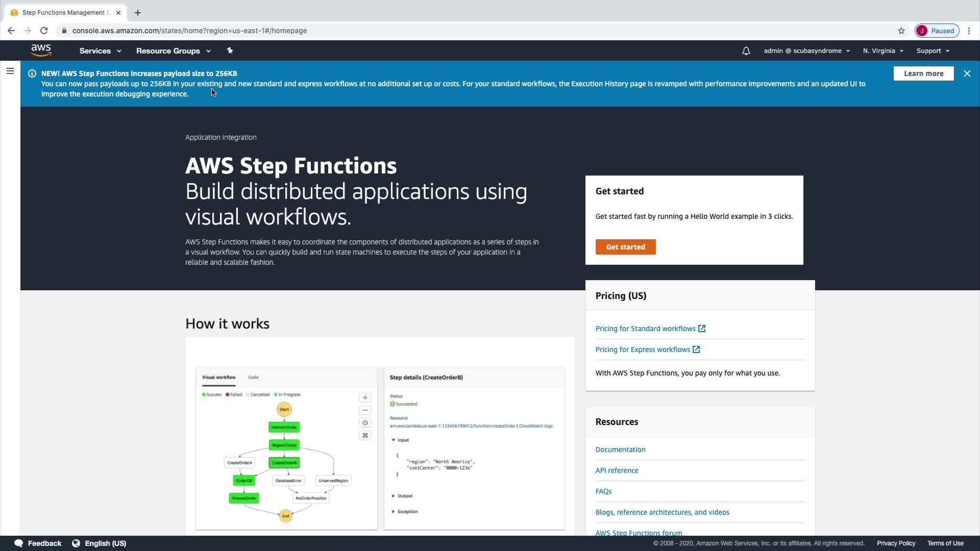Expand the Resource Groups dropdown

point(173,51)
